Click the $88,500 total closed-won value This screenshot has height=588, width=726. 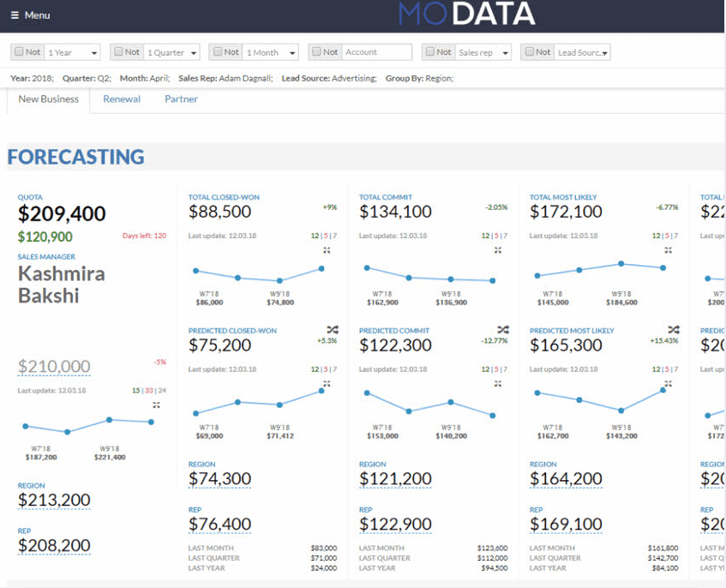tap(220, 212)
